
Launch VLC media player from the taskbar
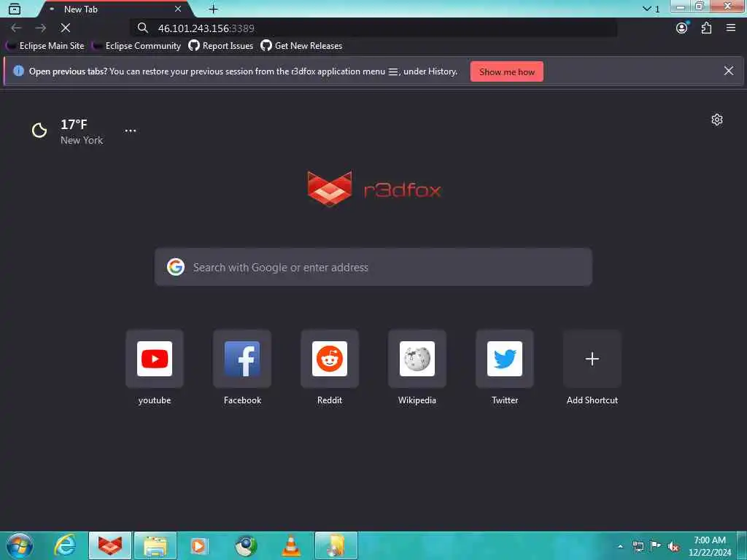point(291,545)
